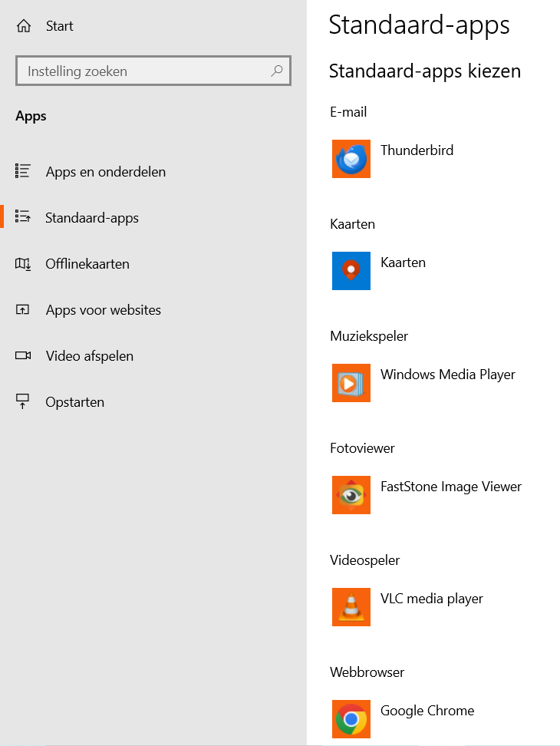Select Standaard-apps in the sidebar
The width and height of the screenshot is (560, 746).
point(92,218)
